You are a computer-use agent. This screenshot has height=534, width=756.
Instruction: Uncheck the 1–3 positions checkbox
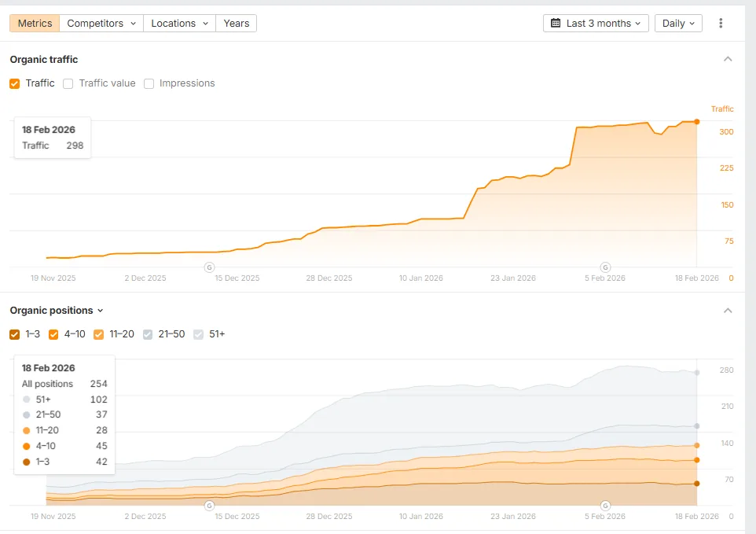13,334
